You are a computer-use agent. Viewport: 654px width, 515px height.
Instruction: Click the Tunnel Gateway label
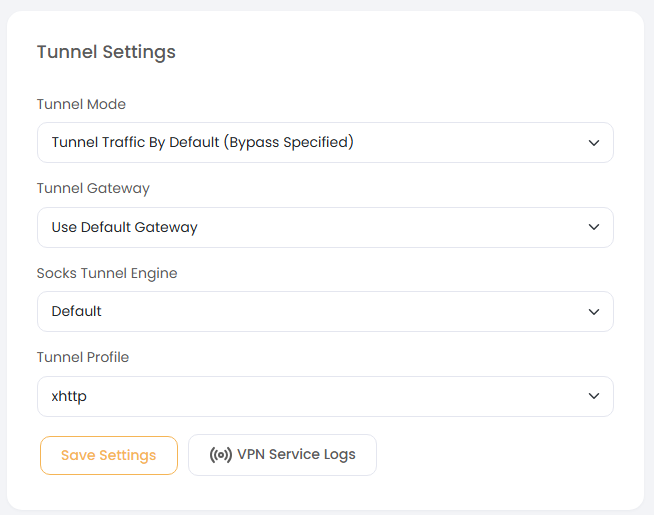93,188
